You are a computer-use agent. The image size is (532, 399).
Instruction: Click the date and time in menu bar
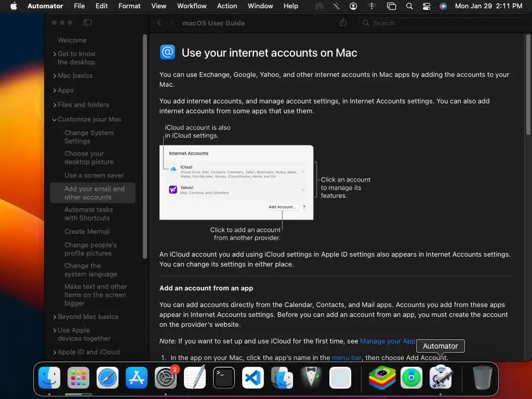pos(488,6)
